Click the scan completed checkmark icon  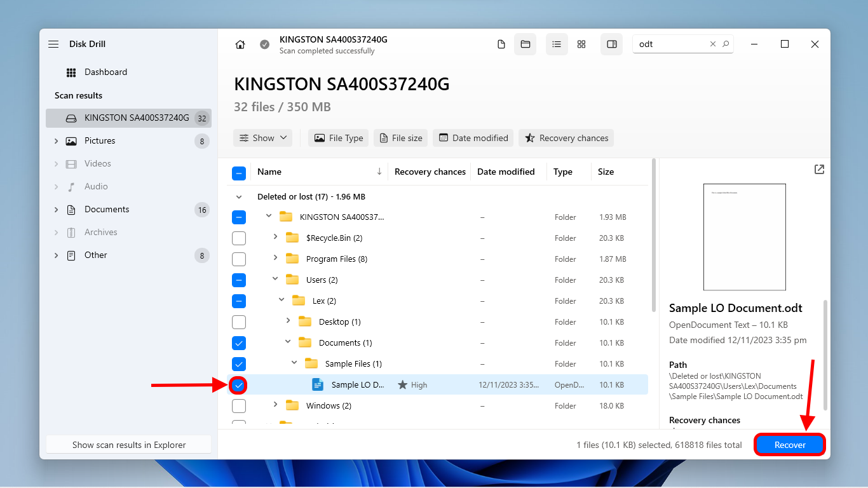tap(264, 44)
